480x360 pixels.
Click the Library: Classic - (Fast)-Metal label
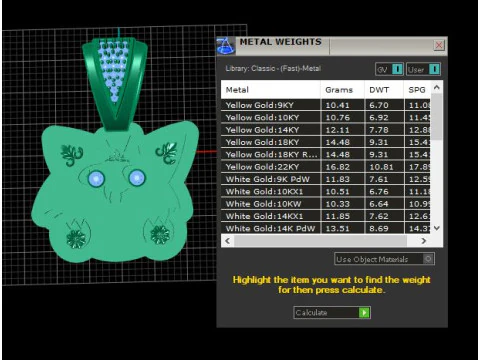pos(273,69)
